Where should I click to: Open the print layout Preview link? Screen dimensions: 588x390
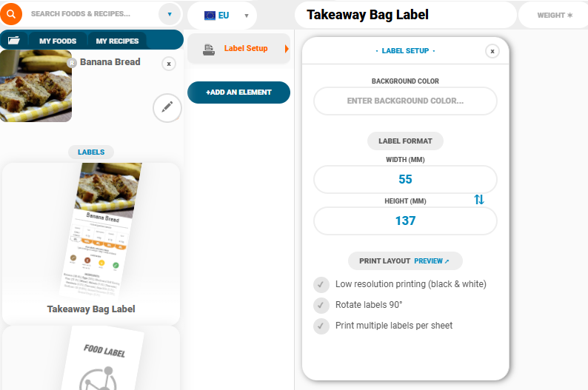pos(432,261)
